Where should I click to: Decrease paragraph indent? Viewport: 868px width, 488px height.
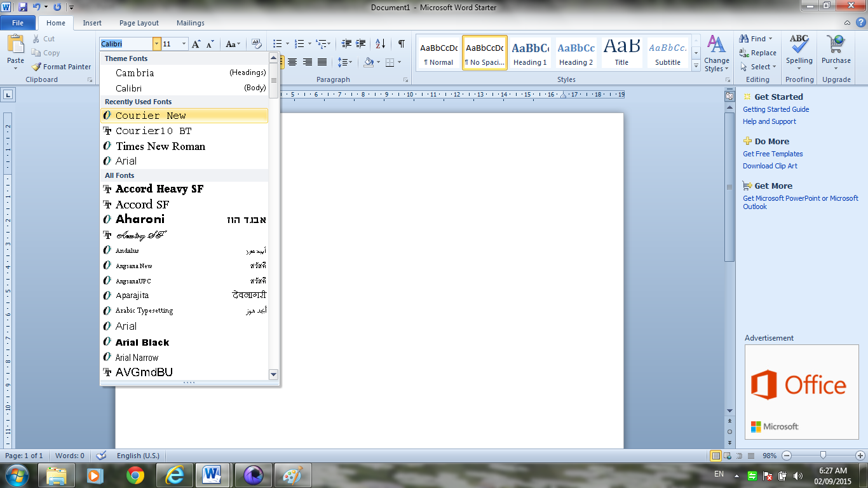click(x=346, y=44)
